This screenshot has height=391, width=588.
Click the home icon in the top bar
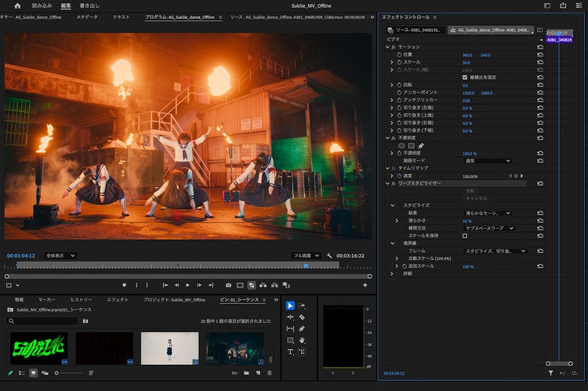(x=17, y=5)
